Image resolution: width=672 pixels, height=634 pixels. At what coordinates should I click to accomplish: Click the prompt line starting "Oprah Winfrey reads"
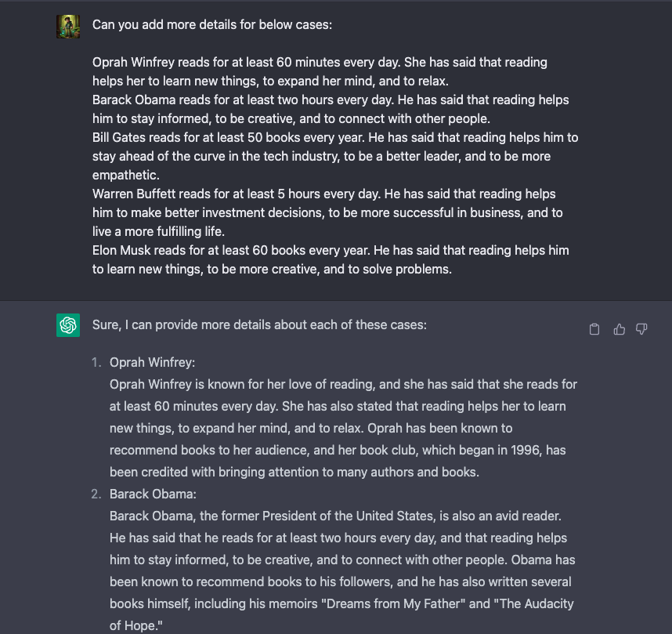coord(320,62)
